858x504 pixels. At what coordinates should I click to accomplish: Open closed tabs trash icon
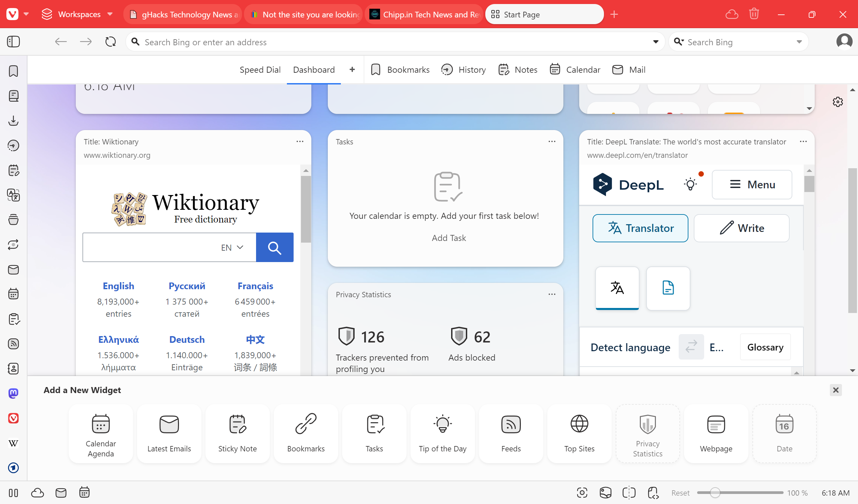pos(754,14)
